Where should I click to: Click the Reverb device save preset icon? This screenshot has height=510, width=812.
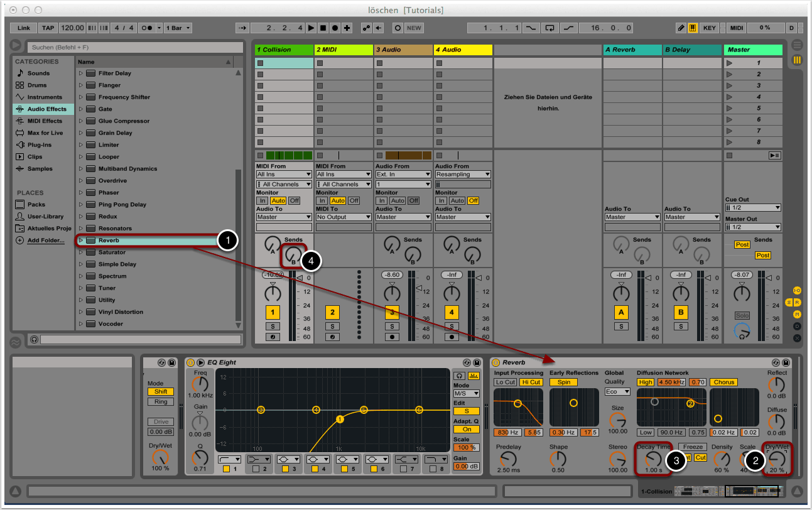point(786,362)
